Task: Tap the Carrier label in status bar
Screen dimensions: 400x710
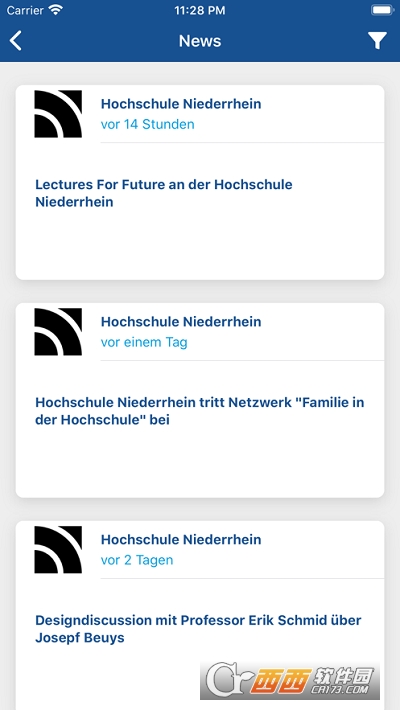Action: (25, 10)
